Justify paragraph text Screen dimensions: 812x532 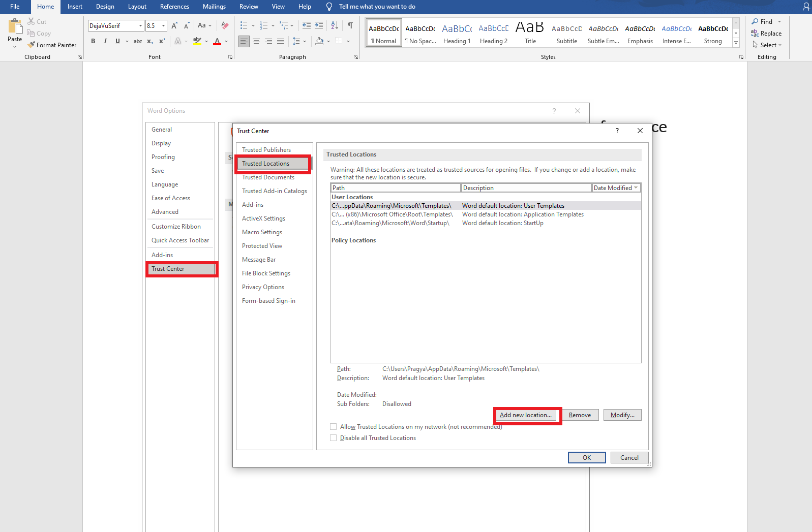(x=281, y=41)
